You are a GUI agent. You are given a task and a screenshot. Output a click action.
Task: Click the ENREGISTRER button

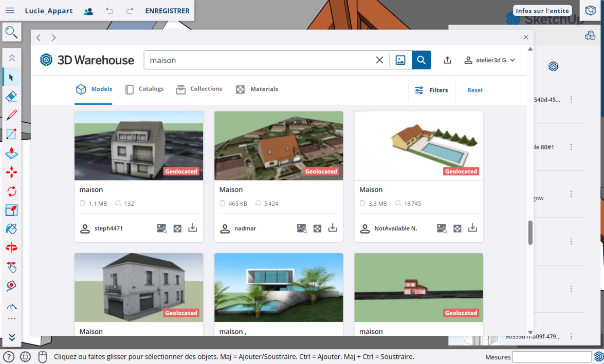167,11
